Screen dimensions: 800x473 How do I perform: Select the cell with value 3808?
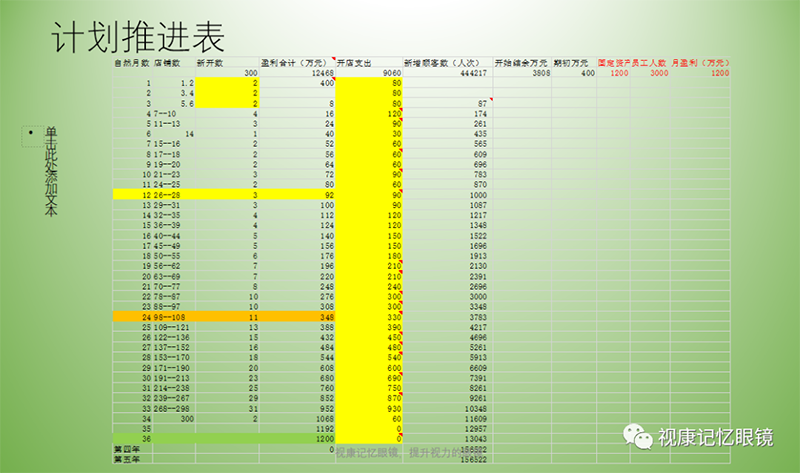(540, 73)
